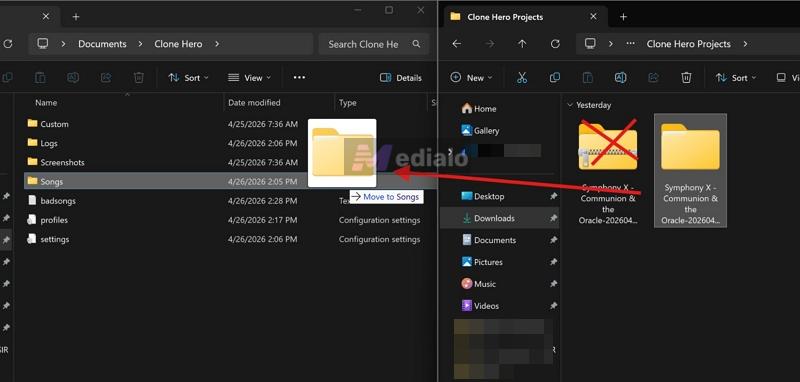This screenshot has height=382, width=800.
Task: Refresh the left Clone Hero window
Action: (8, 44)
